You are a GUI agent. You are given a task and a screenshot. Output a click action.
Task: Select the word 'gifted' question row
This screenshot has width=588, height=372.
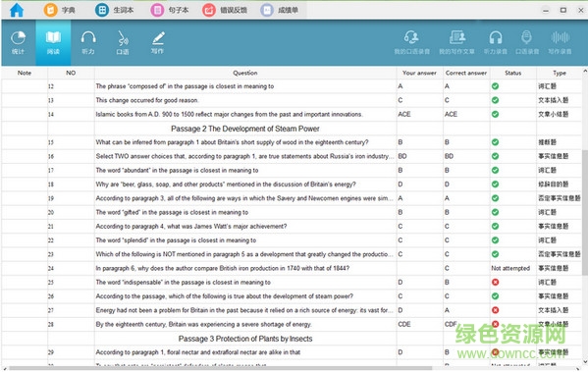(292, 212)
